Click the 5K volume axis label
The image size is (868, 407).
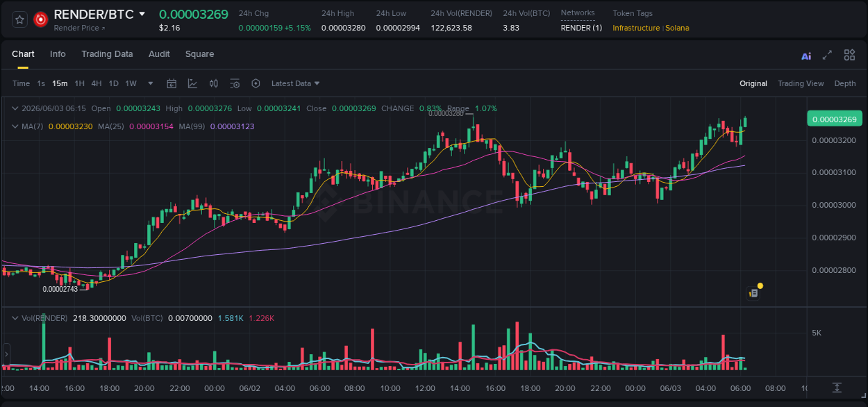[x=817, y=333]
